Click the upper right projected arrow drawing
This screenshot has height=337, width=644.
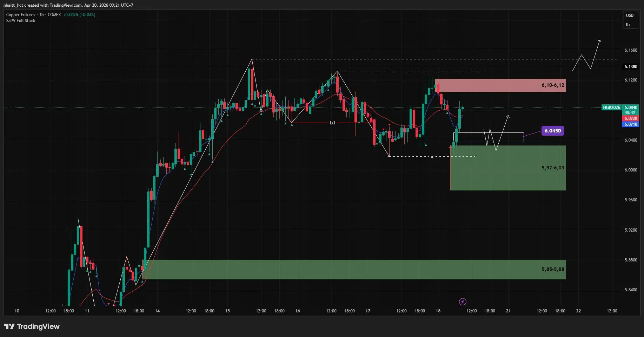click(587, 56)
